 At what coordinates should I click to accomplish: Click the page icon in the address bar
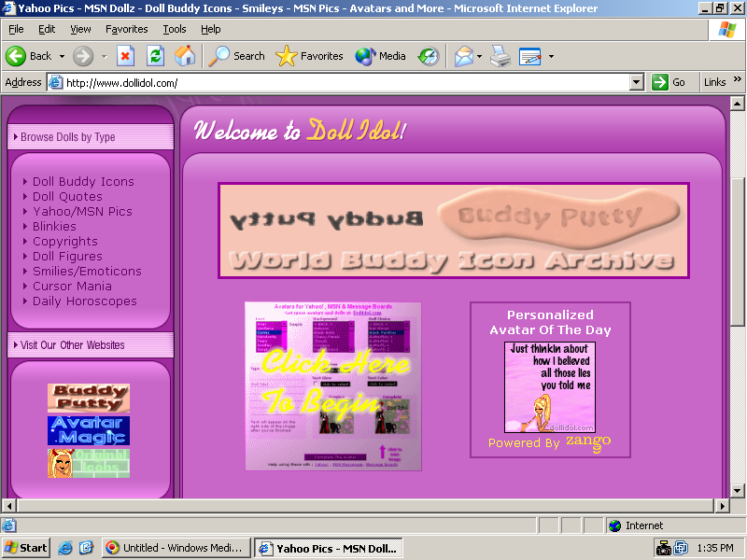pos(55,82)
